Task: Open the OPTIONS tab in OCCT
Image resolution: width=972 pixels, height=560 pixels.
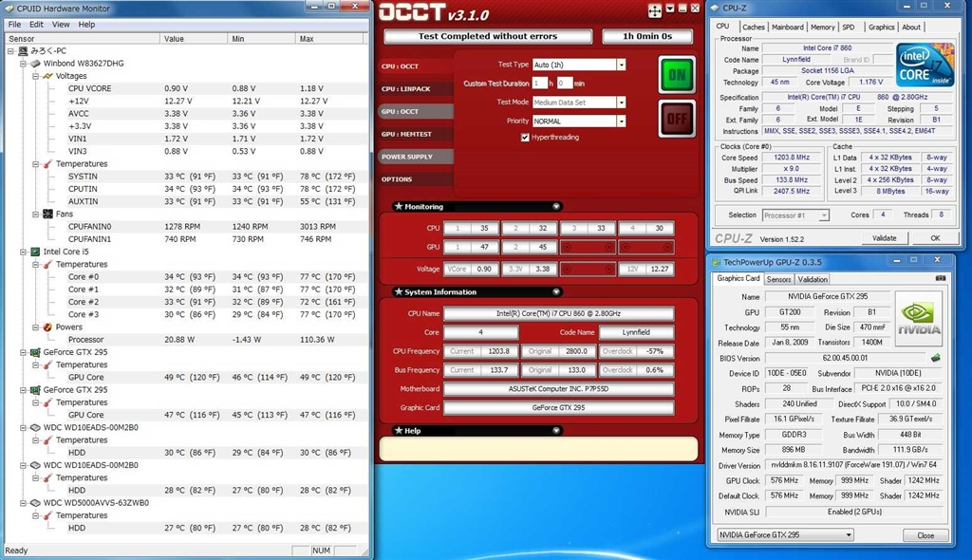Action: tap(416, 179)
